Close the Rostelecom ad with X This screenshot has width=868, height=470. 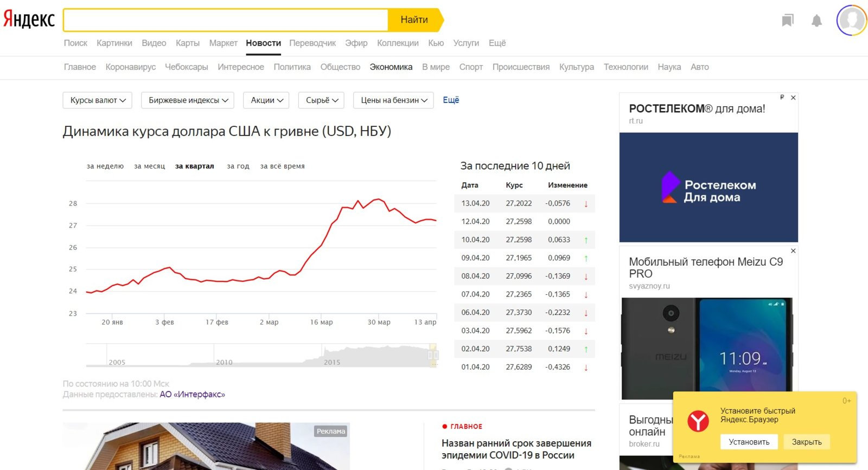[x=793, y=98]
